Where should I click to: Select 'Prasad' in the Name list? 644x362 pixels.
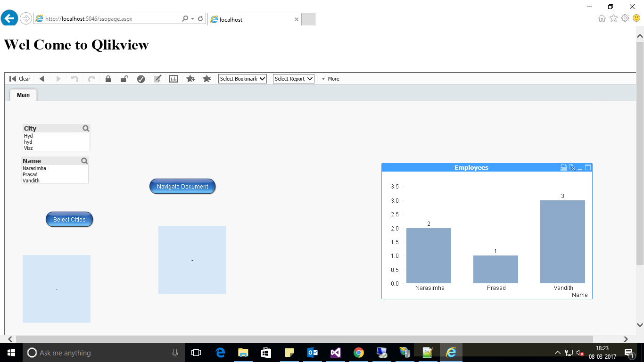point(55,174)
